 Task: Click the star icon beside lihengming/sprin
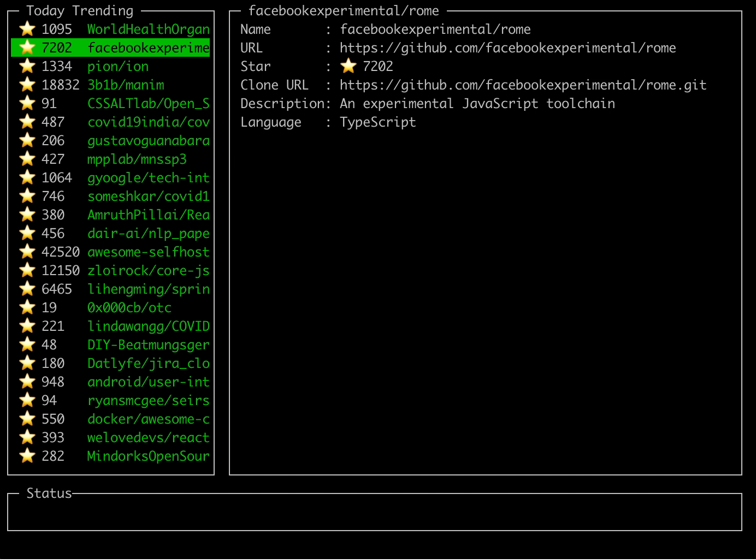click(x=27, y=289)
